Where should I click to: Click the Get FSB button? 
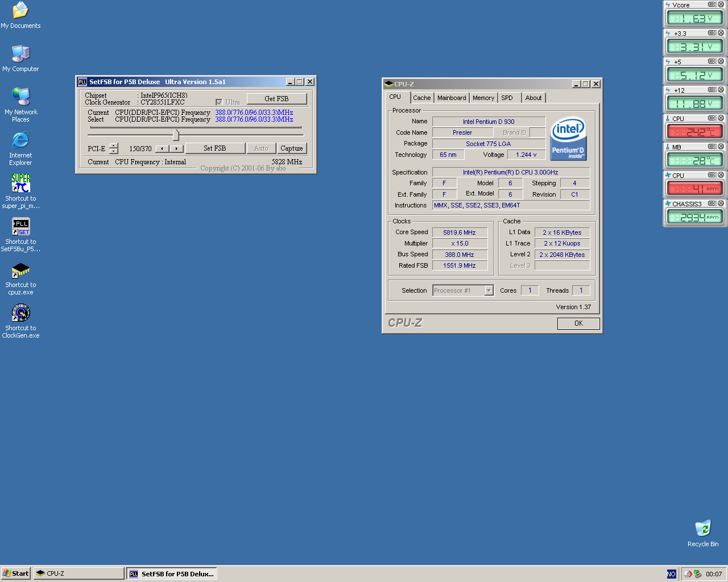pos(276,98)
